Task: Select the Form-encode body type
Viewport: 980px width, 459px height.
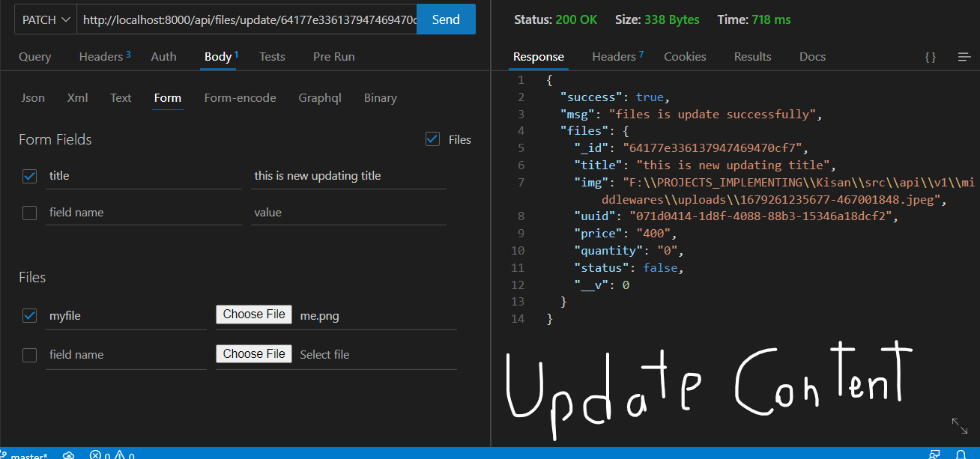Action: pos(240,97)
